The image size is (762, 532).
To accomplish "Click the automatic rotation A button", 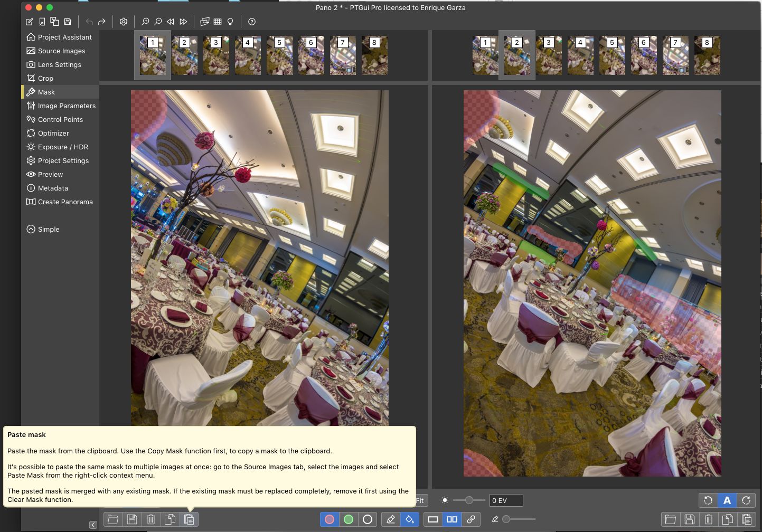I will (727, 500).
